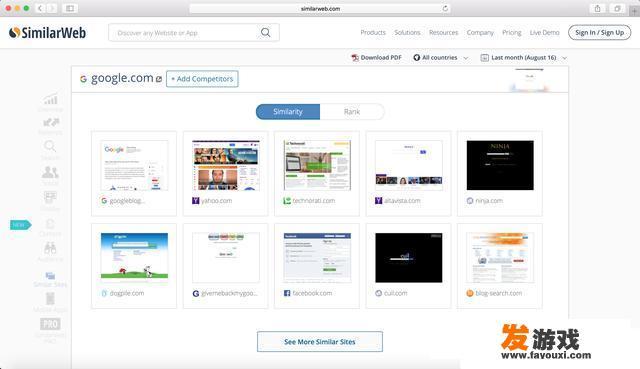Click the Download PDF icon
This screenshot has width=640, height=369.
(x=355, y=58)
